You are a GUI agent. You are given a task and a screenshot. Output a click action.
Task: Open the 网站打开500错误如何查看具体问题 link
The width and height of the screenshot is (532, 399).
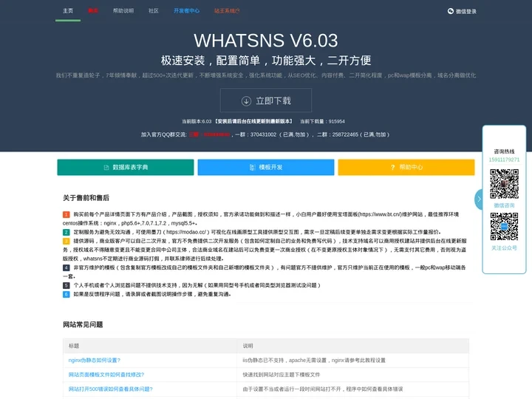(x=111, y=389)
